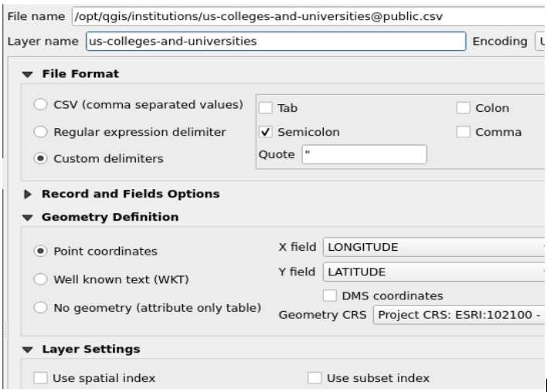547x392 pixels.
Task: Collapse the Layer Settings section
Action: pyautogui.click(x=29, y=349)
